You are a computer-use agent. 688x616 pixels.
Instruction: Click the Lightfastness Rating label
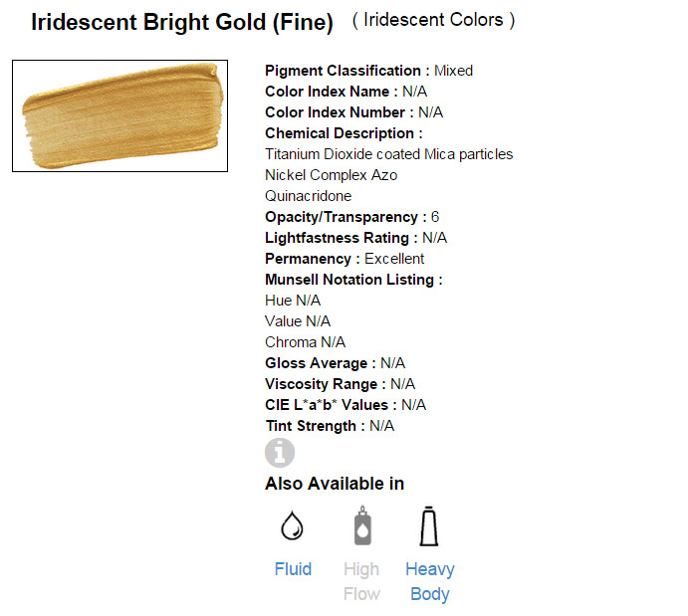tap(338, 238)
